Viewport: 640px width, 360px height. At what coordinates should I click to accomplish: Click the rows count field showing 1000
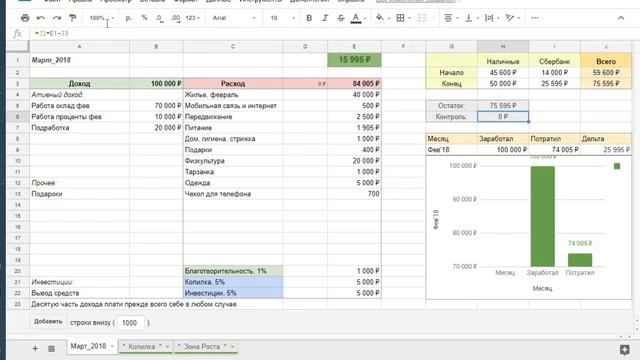coord(131,323)
